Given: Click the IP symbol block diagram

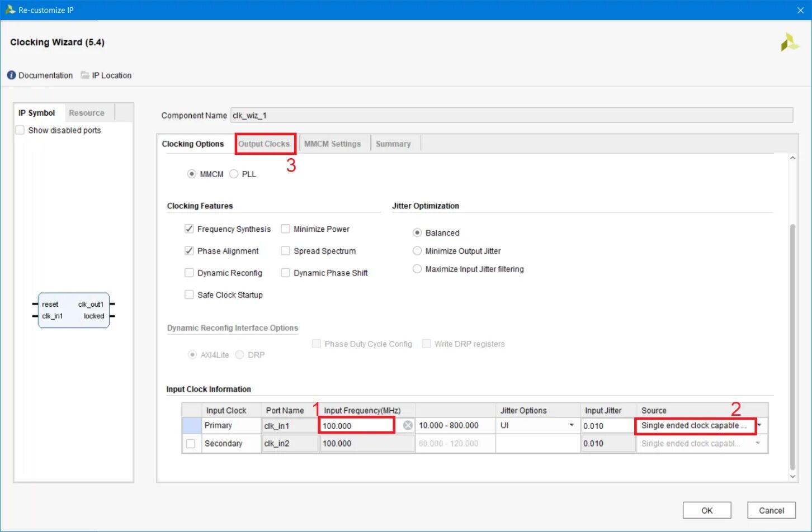Looking at the screenshot, I should pos(74,310).
